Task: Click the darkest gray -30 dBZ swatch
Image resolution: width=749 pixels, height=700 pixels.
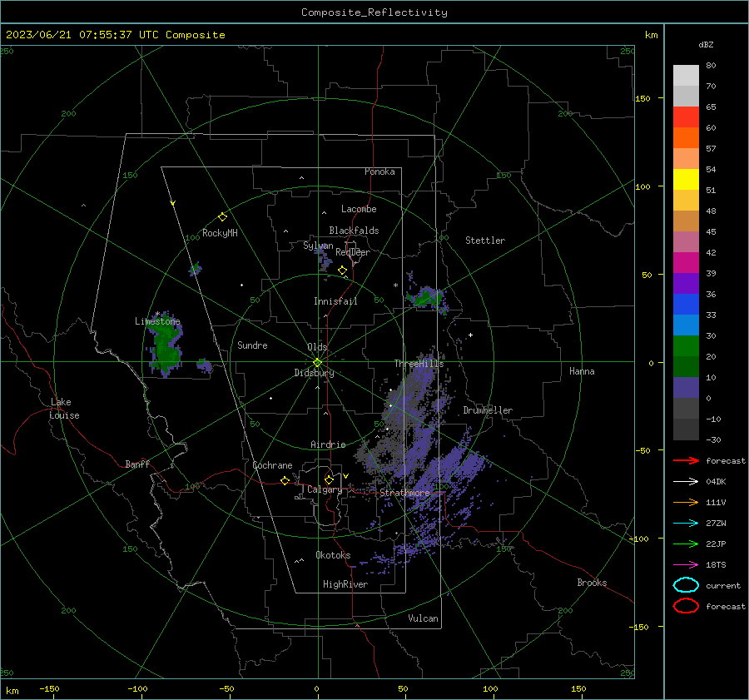Action: 686,429
